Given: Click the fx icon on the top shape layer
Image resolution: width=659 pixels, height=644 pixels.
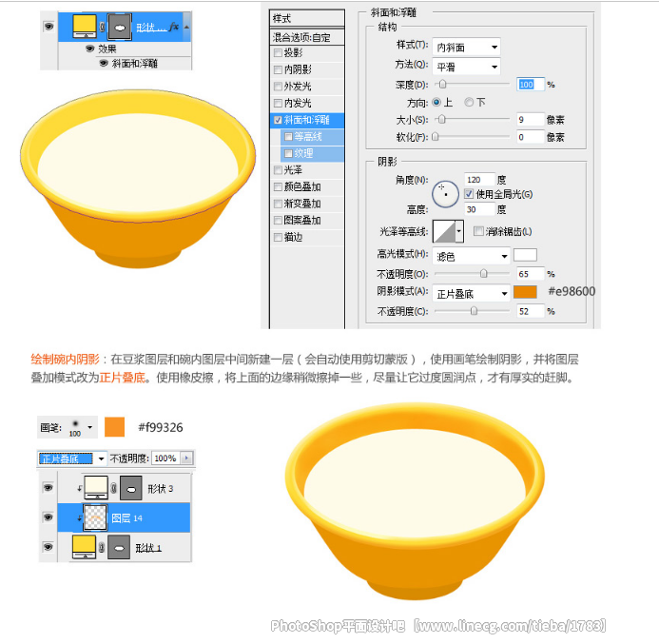Looking at the screenshot, I should (174, 27).
